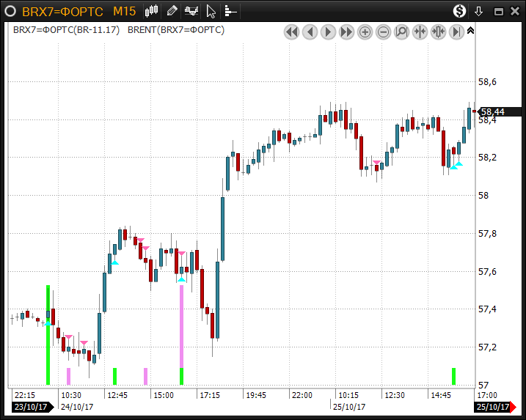Fast forward chart to the right
Screen dimensions: 526x420
point(346,32)
